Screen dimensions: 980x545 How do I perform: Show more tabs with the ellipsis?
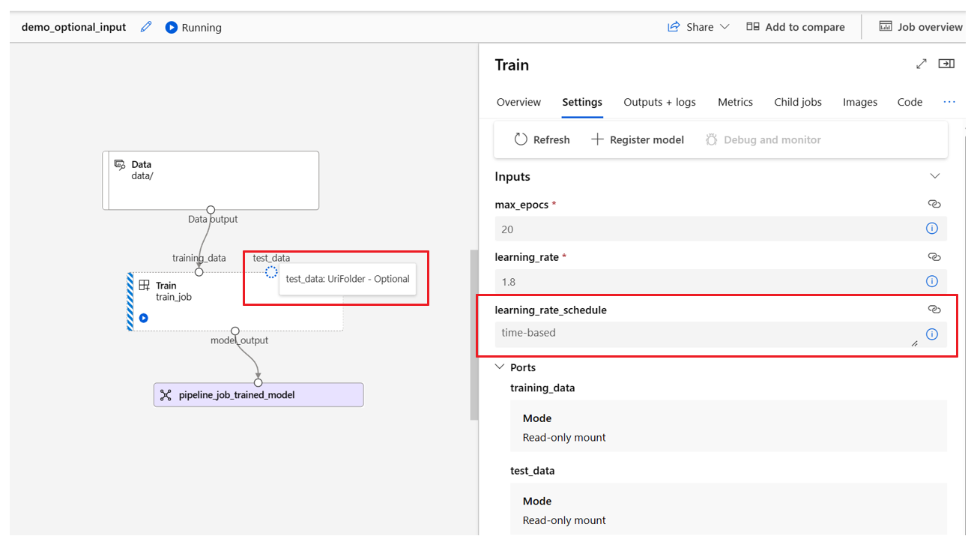949,102
